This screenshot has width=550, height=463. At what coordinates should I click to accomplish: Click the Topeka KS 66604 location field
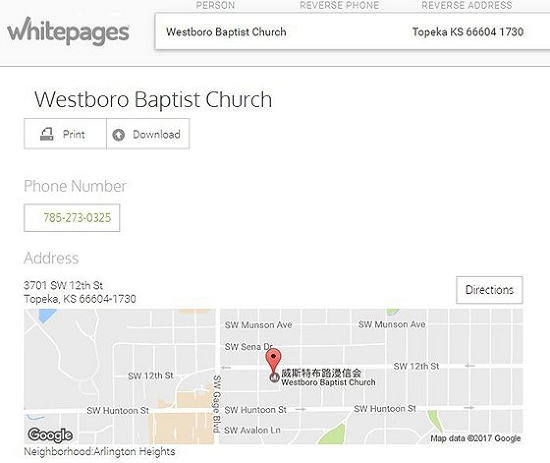point(468,32)
